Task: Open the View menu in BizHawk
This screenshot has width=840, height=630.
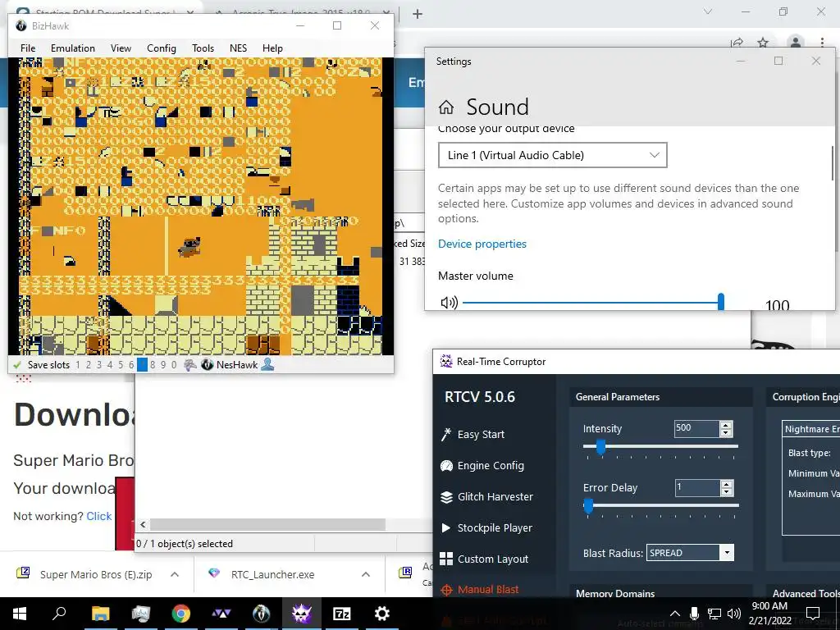Action: 121,48
